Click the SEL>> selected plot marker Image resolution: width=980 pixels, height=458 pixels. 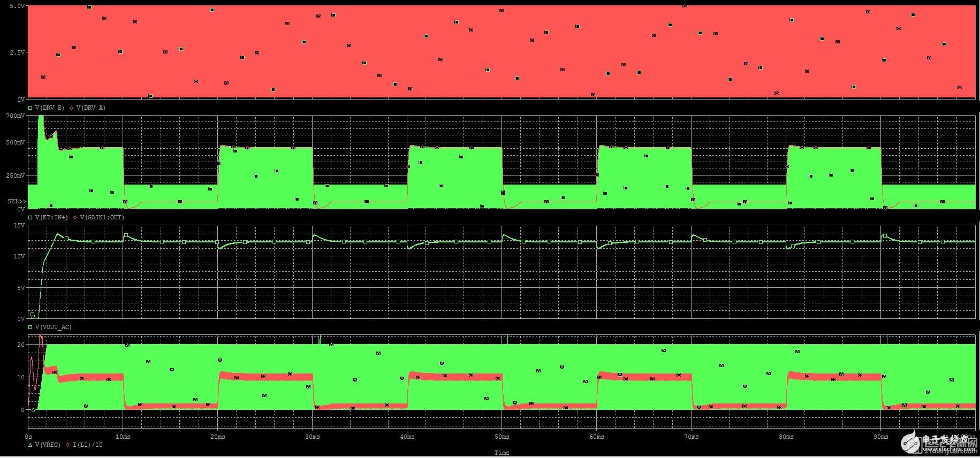17,202
